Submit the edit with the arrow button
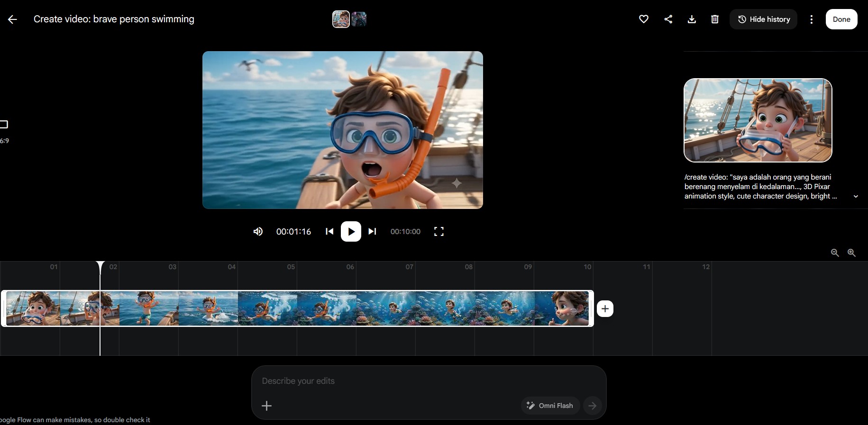868x425 pixels. 592,406
